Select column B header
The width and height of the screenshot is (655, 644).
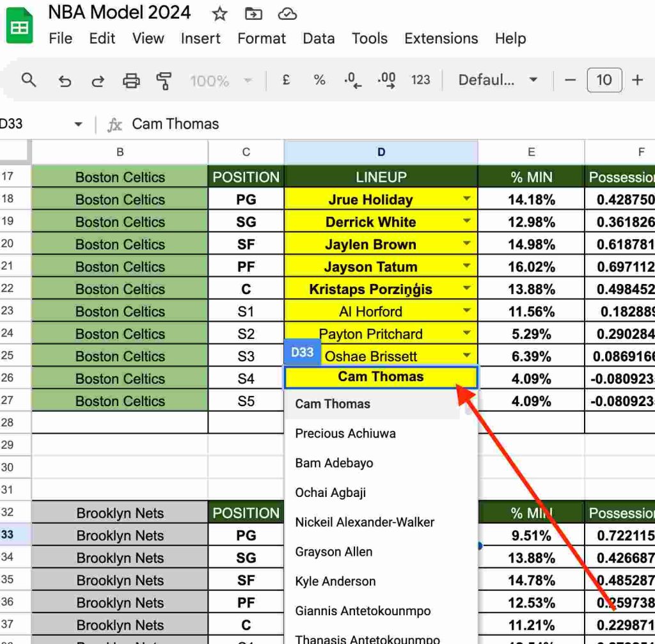[120, 152]
